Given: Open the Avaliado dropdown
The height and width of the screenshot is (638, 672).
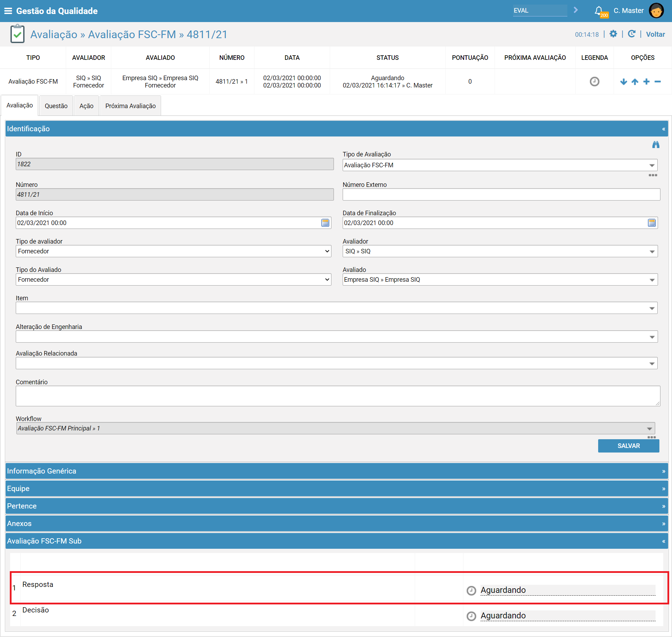Looking at the screenshot, I should pyautogui.click(x=500, y=280).
